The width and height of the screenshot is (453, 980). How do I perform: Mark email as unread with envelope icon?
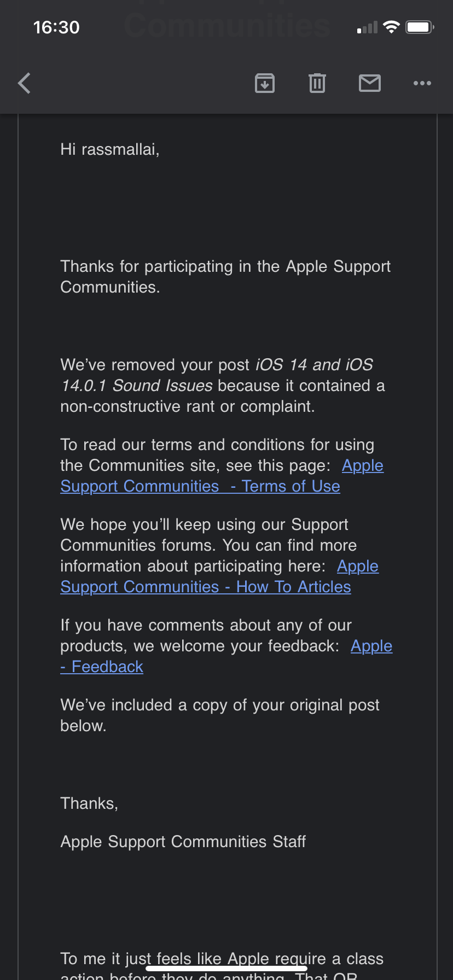(370, 83)
